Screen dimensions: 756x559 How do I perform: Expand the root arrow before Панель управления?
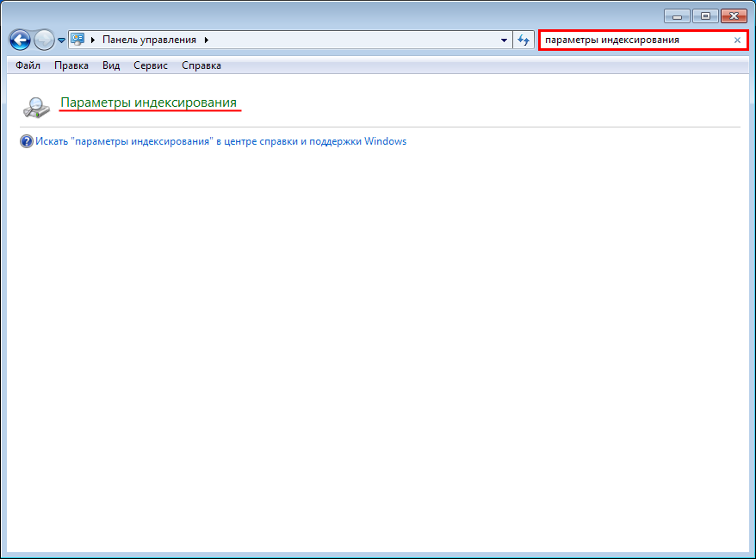tap(93, 40)
